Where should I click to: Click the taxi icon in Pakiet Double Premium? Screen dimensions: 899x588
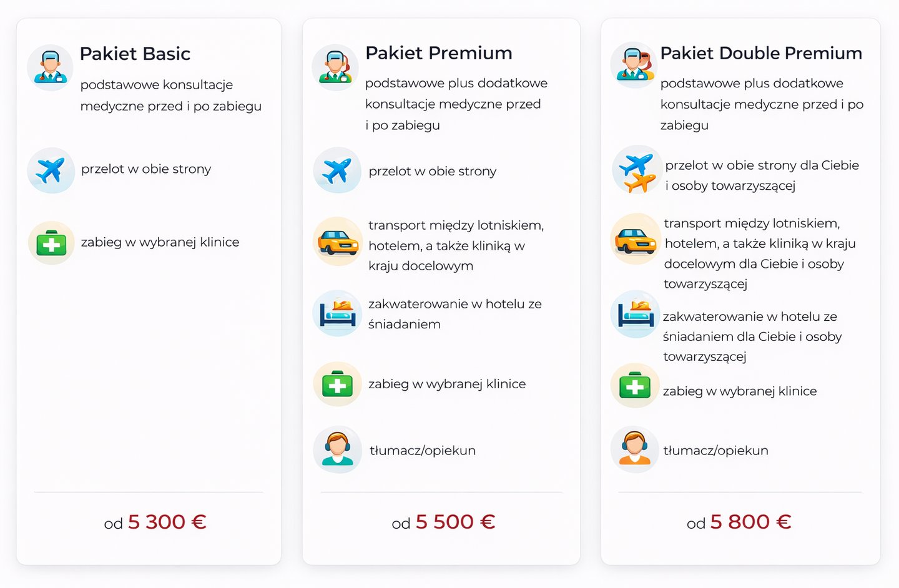[635, 239]
